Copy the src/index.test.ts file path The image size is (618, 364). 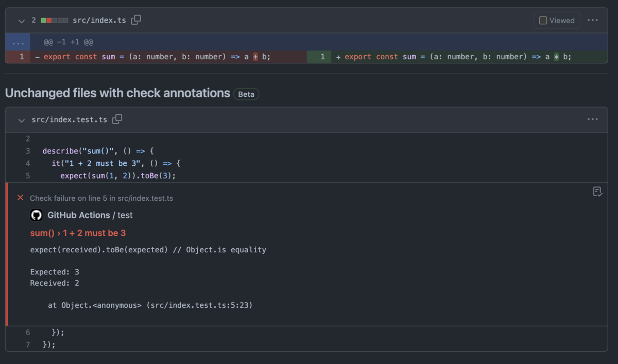click(x=117, y=119)
